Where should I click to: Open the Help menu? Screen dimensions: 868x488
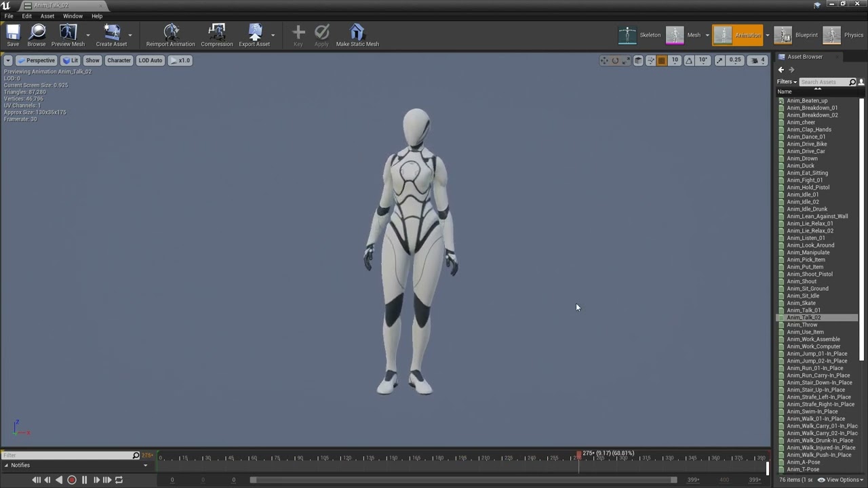97,16
